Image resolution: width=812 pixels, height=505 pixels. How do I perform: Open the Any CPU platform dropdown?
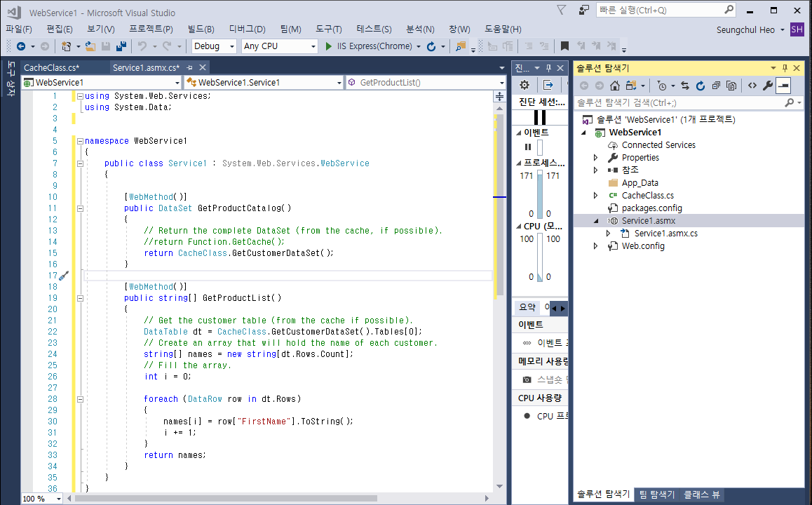tap(279, 46)
